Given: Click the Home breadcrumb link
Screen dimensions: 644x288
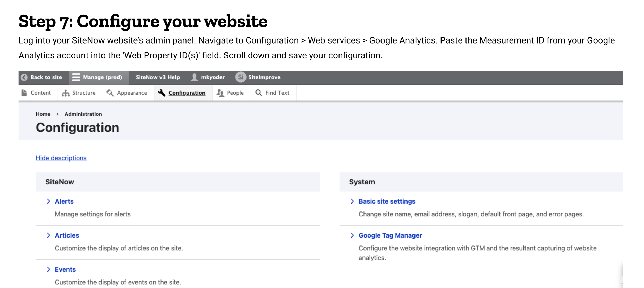Looking at the screenshot, I should [43, 114].
